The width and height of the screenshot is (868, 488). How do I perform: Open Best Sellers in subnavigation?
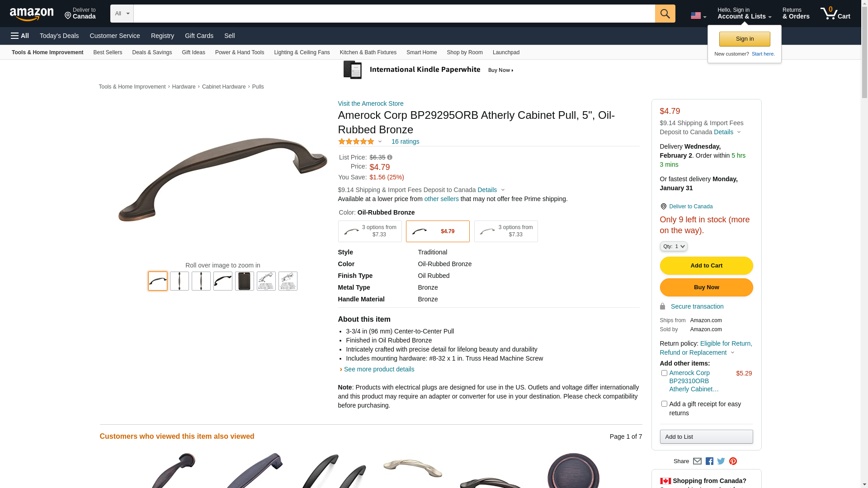coord(108,52)
